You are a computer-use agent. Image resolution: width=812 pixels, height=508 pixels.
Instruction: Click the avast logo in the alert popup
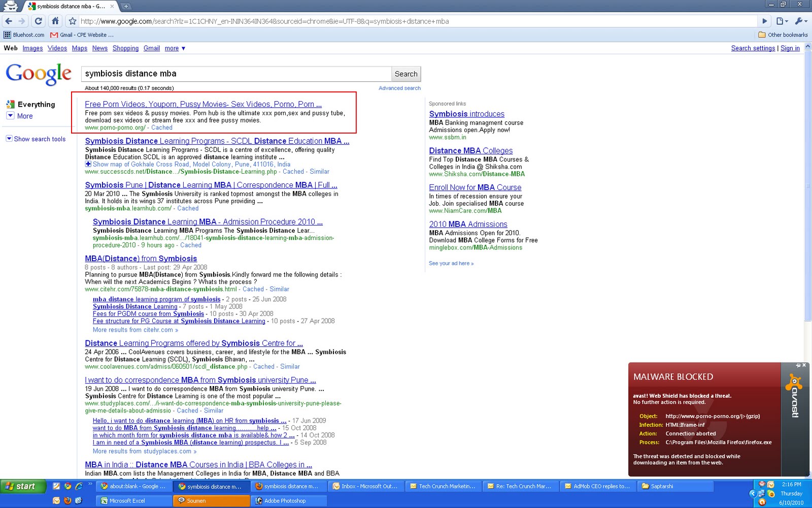(x=794, y=395)
